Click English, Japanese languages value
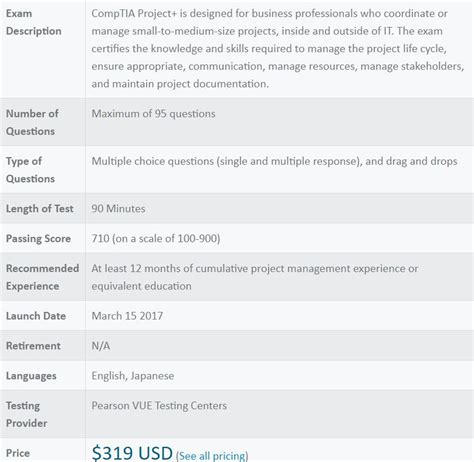 tap(133, 376)
